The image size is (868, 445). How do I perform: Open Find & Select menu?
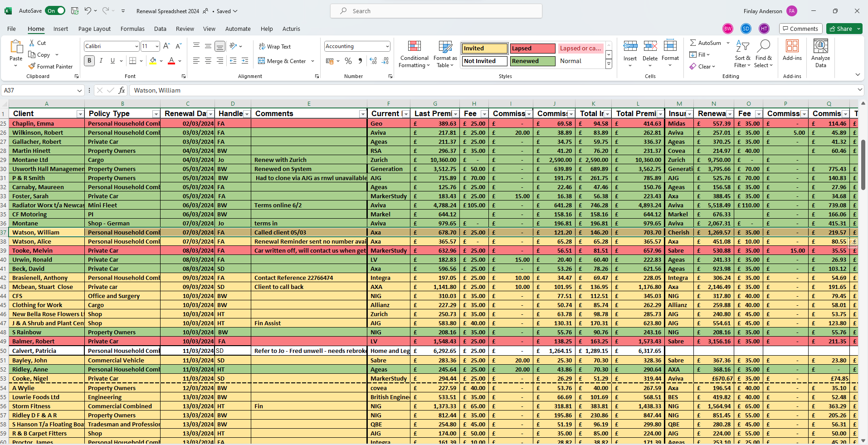pyautogui.click(x=764, y=54)
